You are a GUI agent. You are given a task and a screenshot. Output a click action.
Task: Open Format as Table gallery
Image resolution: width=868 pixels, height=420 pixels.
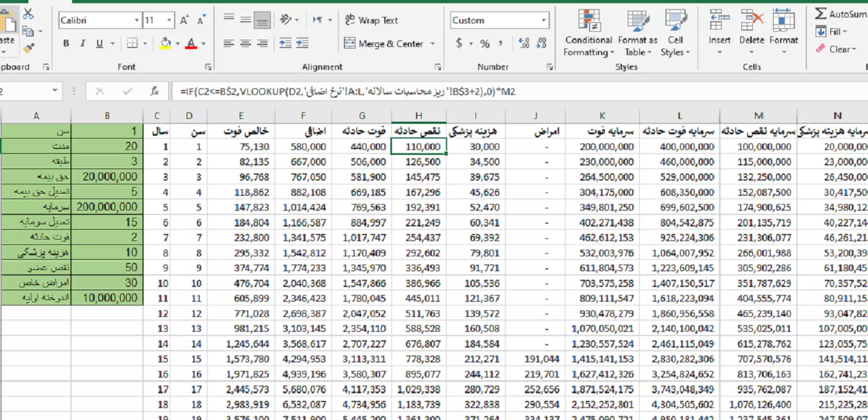[x=638, y=33]
